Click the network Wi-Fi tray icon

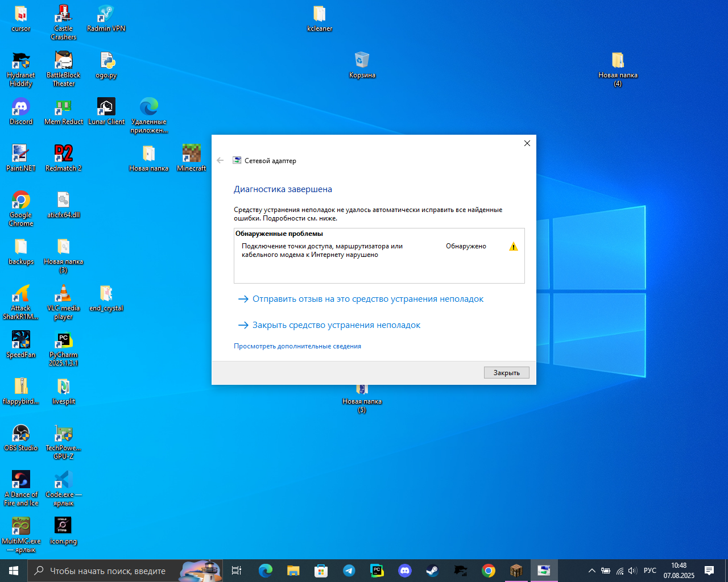click(619, 571)
